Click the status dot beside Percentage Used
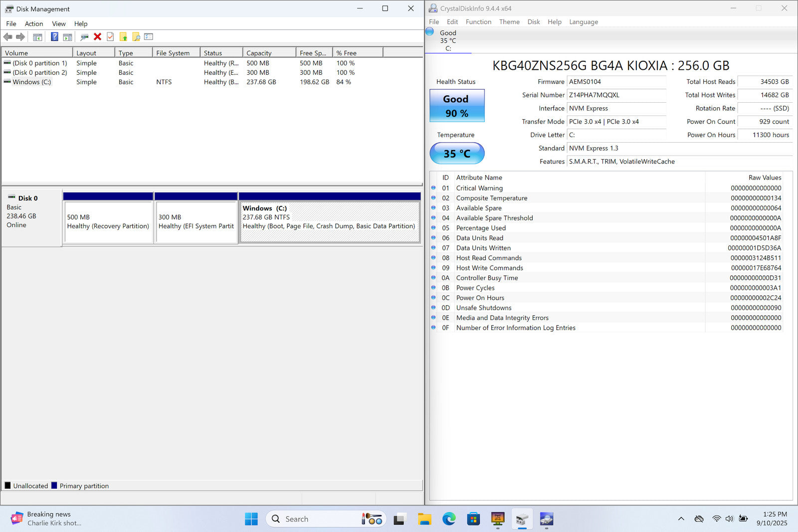The image size is (798, 532). click(433, 227)
